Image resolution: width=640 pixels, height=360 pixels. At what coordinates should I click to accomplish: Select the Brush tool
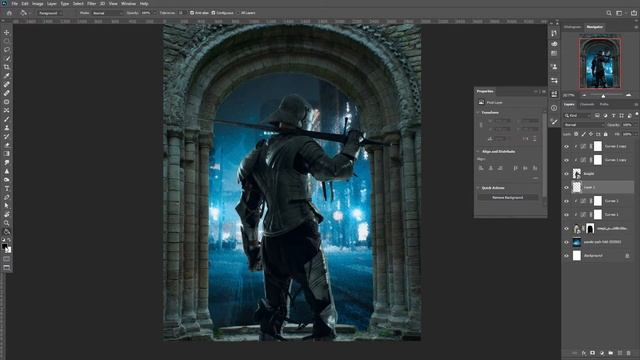point(7,119)
